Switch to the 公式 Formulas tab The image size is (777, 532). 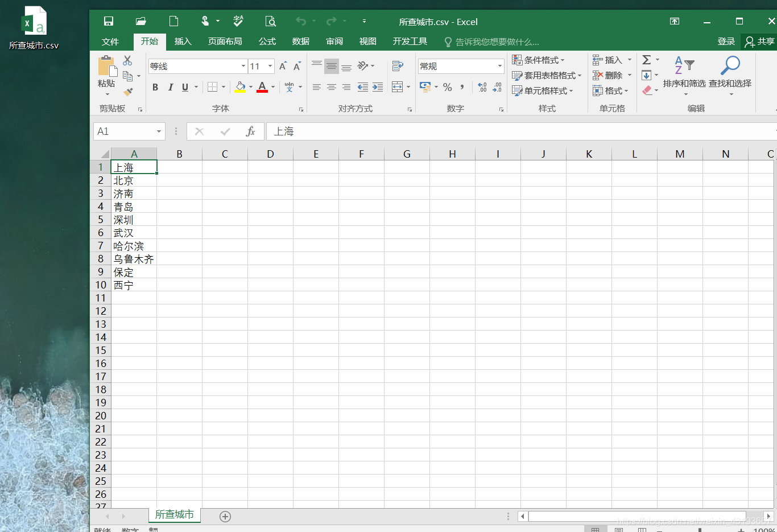coord(267,42)
